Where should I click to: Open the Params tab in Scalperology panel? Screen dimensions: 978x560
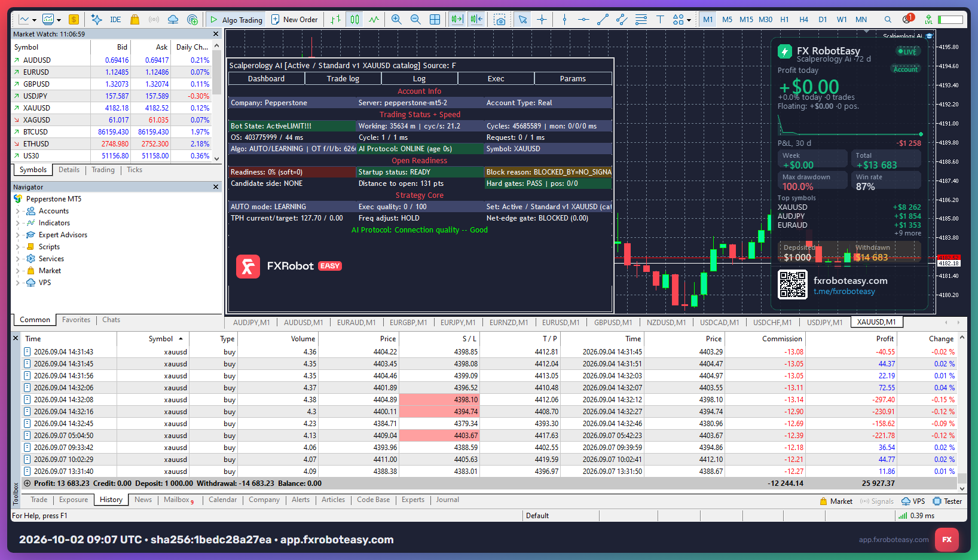click(x=573, y=79)
